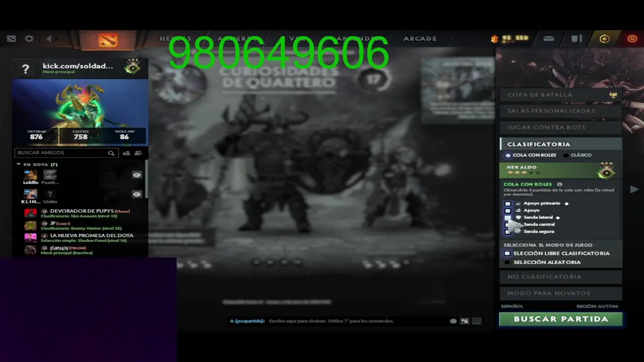The width and height of the screenshot is (644, 362).
Task: Click the DEVORADOR DE PUPYS avatar
Action: click(30, 213)
